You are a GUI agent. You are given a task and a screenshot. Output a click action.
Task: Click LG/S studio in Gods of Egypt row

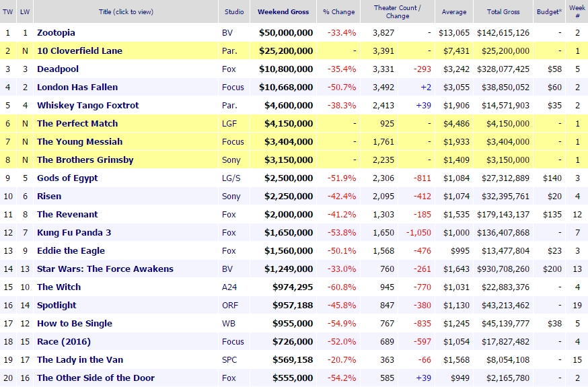(x=231, y=178)
